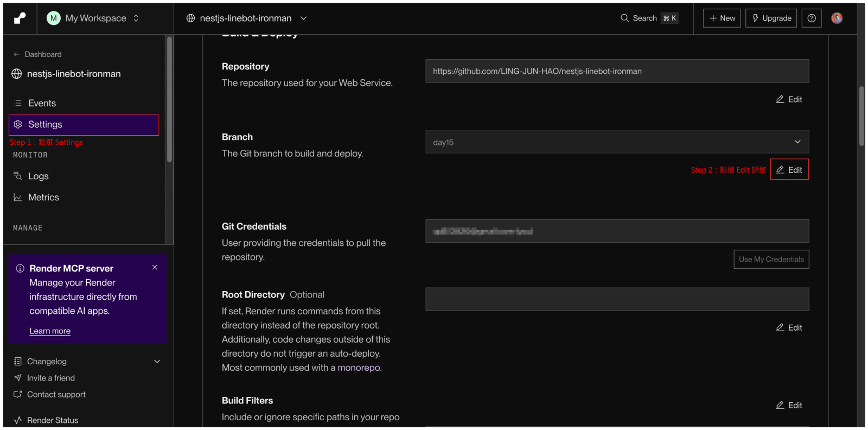Edit the Root Directory setting
868x430 pixels.
coord(789,327)
